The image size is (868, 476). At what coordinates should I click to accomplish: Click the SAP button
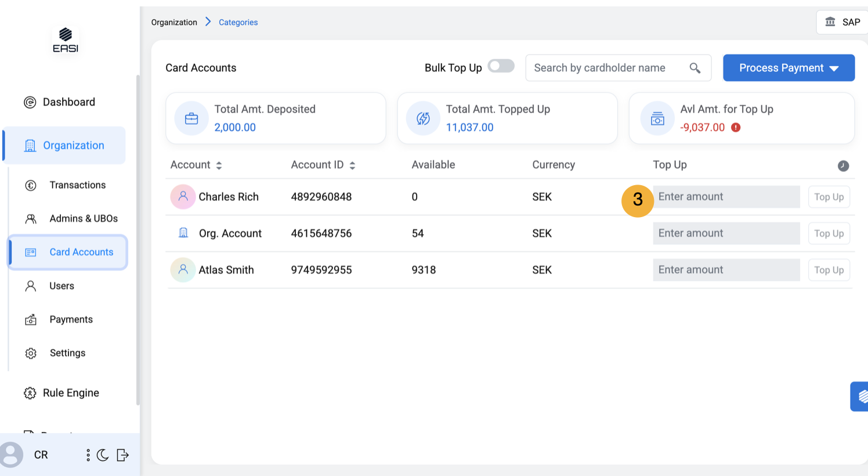(x=842, y=22)
